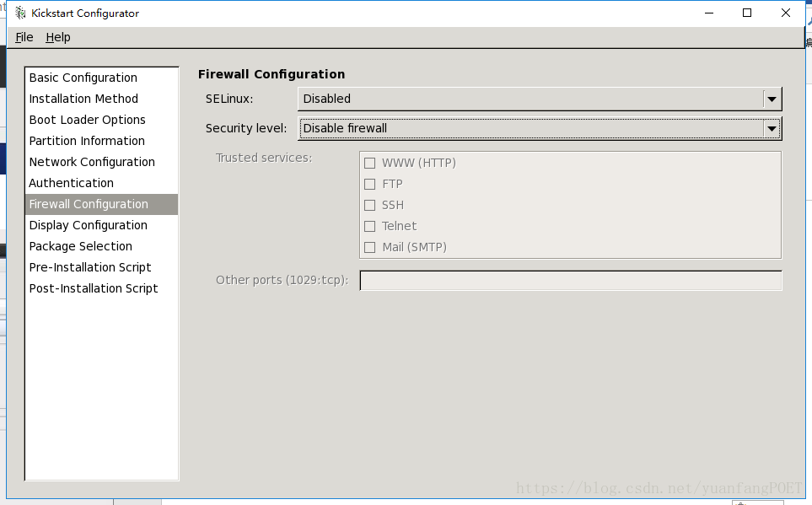This screenshot has height=505, width=812.
Task: Open the SELinux dropdown arrow
Action: (772, 99)
